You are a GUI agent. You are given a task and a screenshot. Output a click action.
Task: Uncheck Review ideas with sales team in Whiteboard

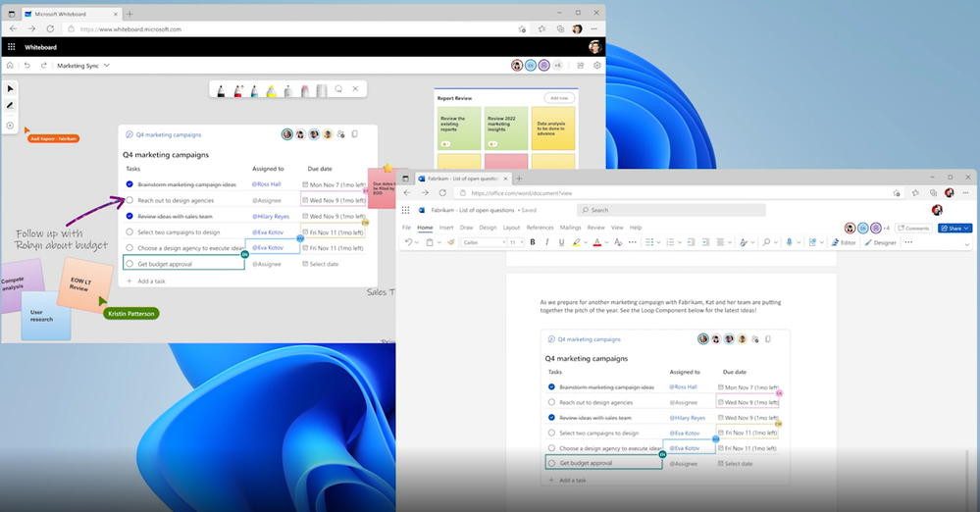(129, 217)
